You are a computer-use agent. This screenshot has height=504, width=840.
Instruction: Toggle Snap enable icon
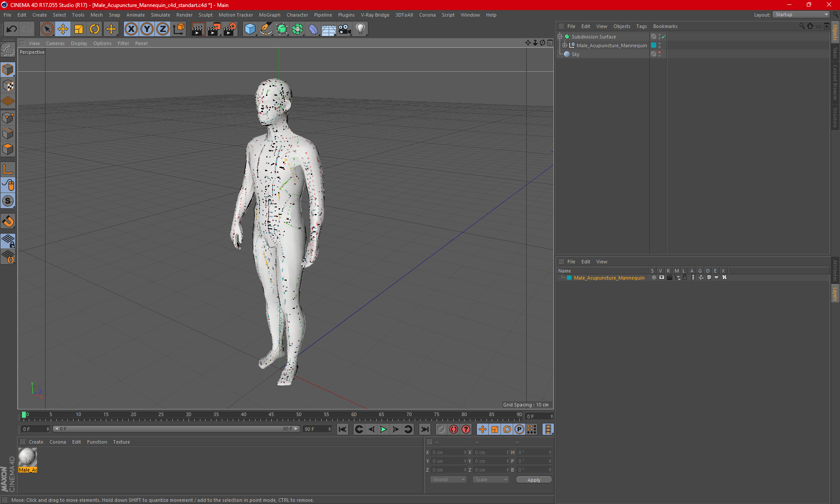click(8, 201)
